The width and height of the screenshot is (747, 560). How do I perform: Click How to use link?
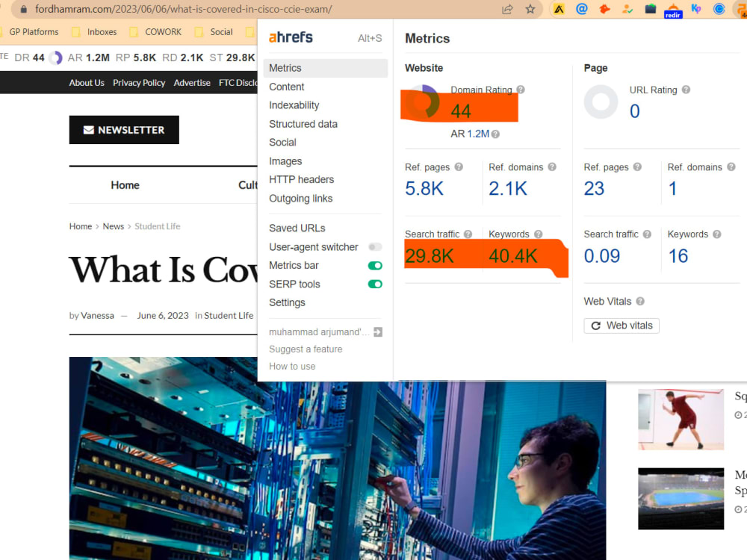292,366
